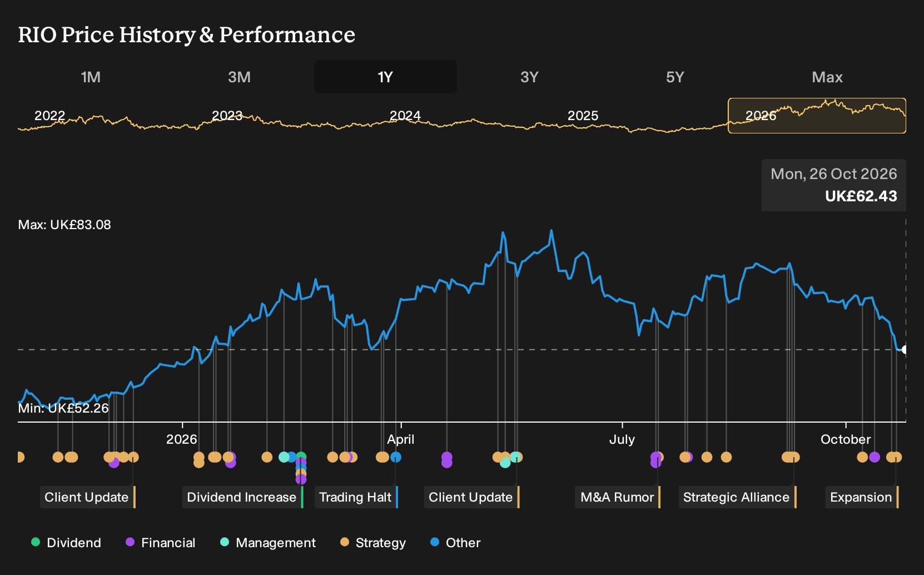Screen dimensions: 924x575
Task: Show the Max price history range
Action: 827,77
